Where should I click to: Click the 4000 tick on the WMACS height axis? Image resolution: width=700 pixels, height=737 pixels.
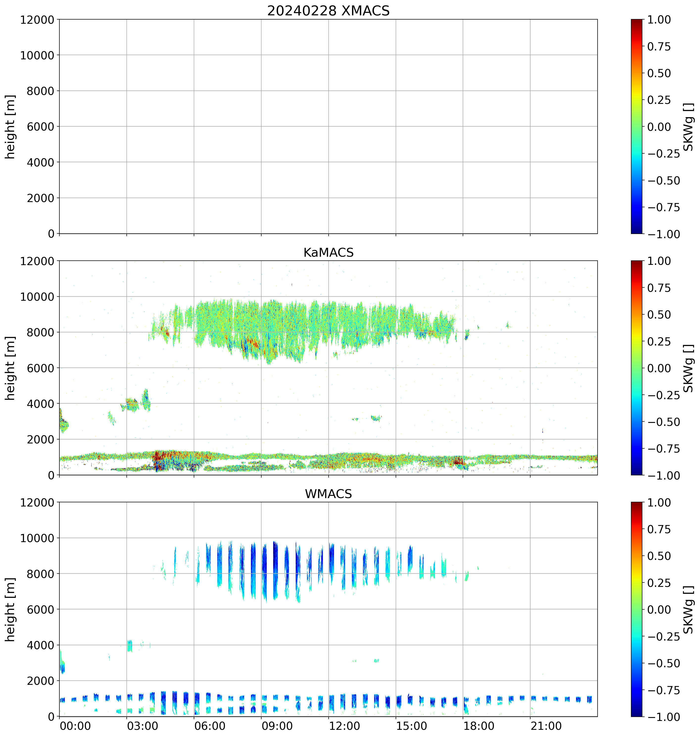click(41, 645)
